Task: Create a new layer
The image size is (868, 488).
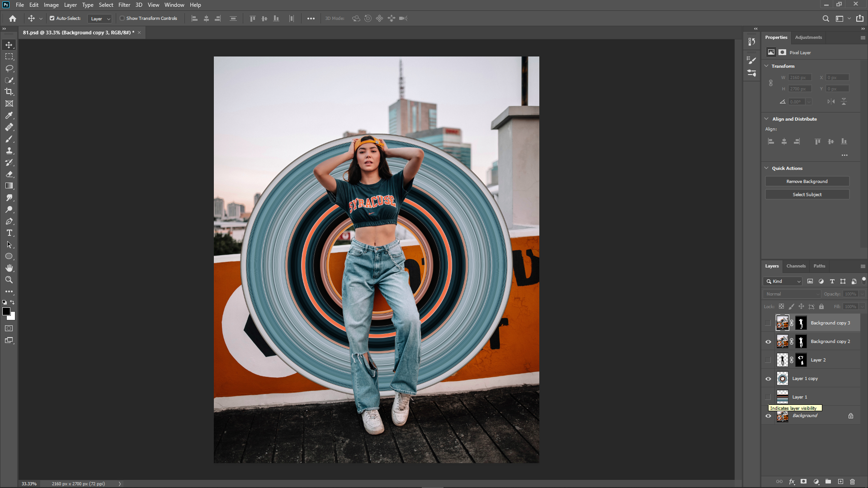Action: click(840, 482)
